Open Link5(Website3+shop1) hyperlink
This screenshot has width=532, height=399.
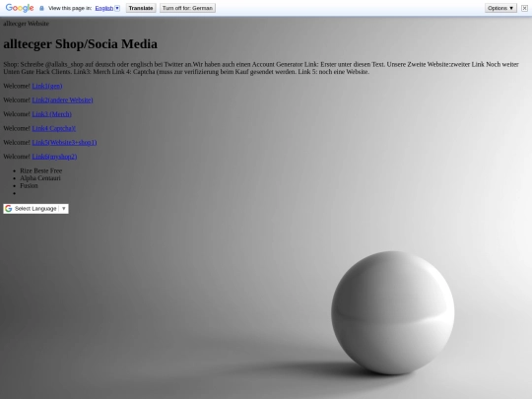click(x=64, y=143)
